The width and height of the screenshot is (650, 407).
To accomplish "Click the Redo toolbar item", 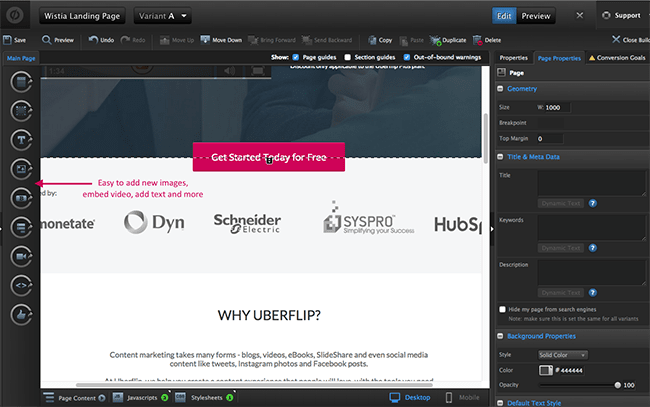I will pos(133,40).
